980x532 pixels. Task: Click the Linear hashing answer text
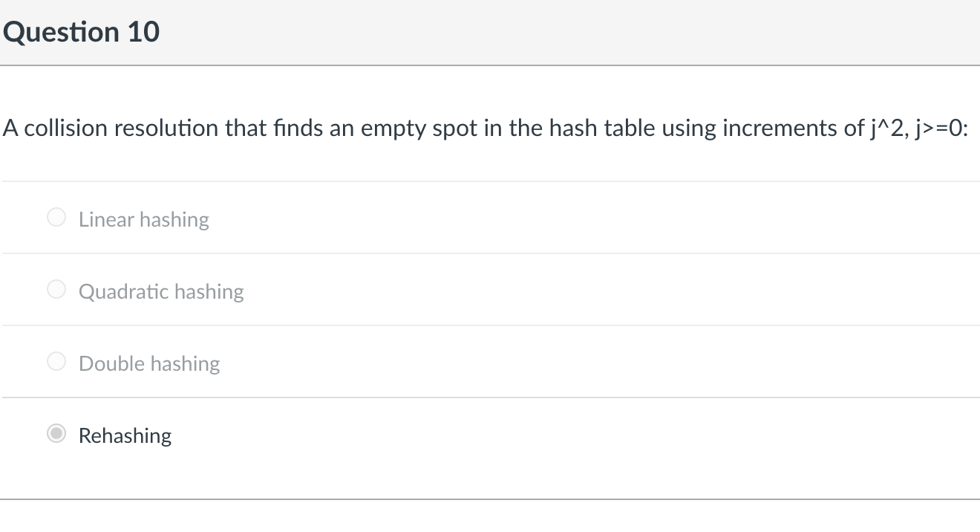(143, 219)
